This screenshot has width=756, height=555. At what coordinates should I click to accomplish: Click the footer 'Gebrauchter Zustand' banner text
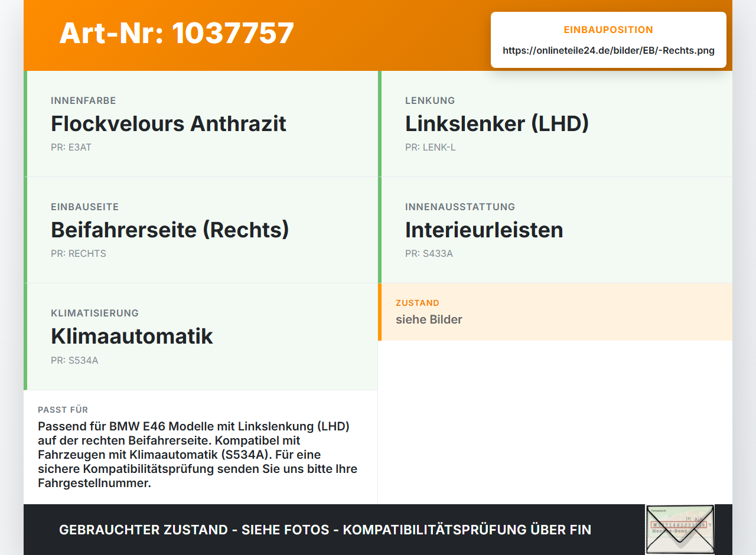tap(325, 530)
